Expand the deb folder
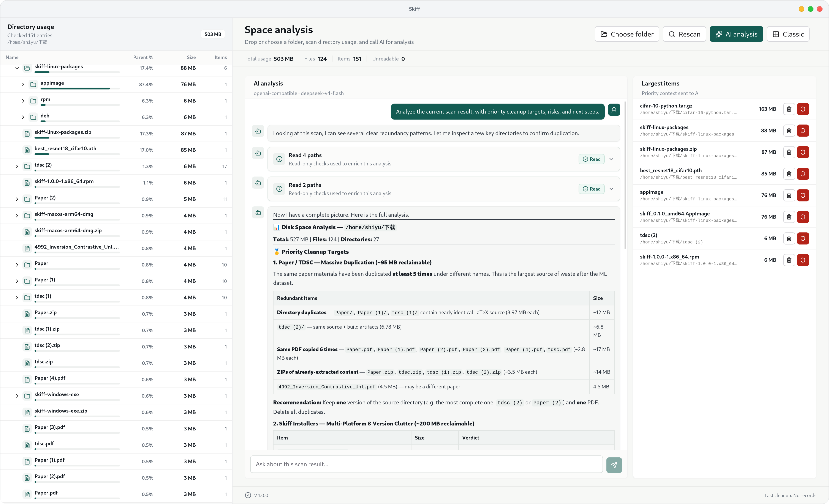Image resolution: width=829 pixels, height=504 pixels. pos(23,117)
